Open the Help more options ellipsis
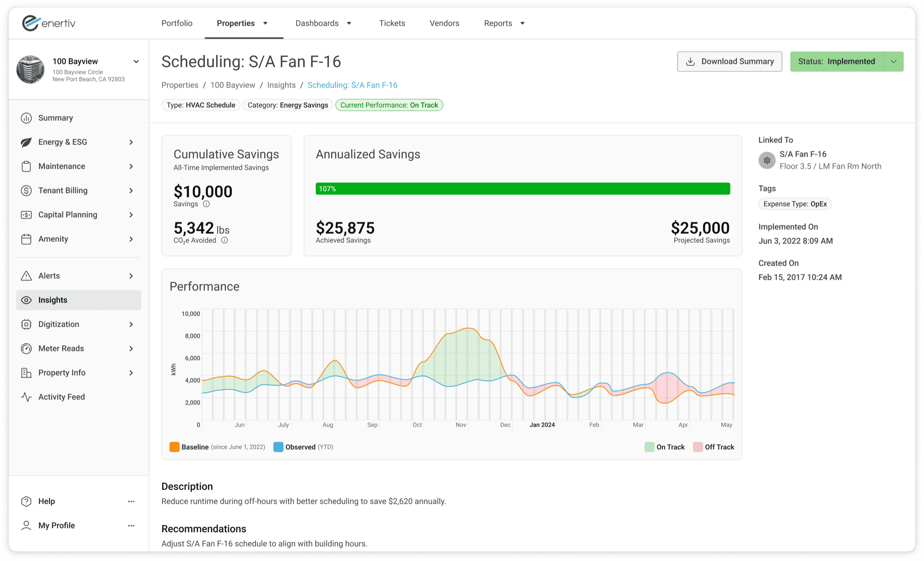 point(131,502)
